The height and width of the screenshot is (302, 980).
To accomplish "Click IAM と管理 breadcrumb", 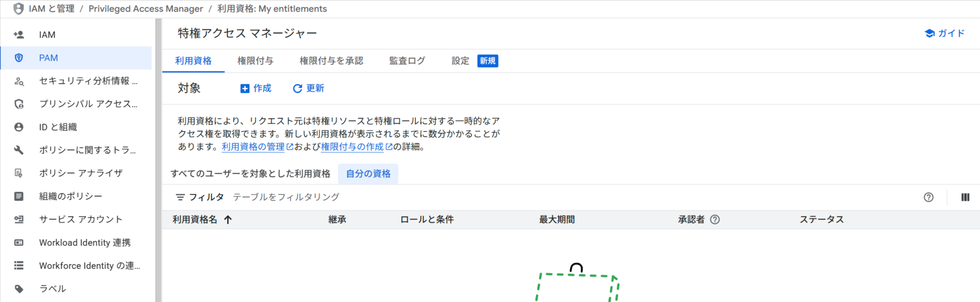I will [x=52, y=9].
